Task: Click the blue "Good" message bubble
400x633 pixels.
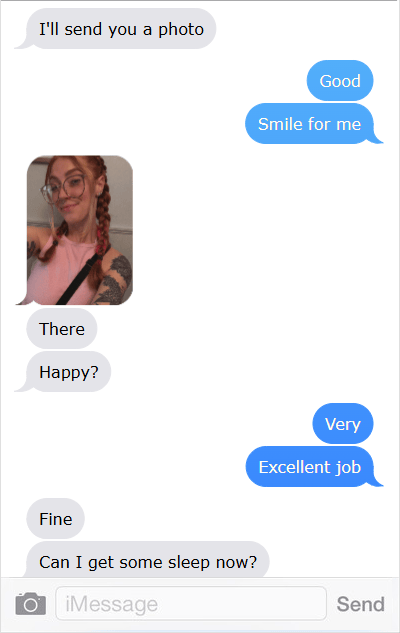Action: [340, 81]
